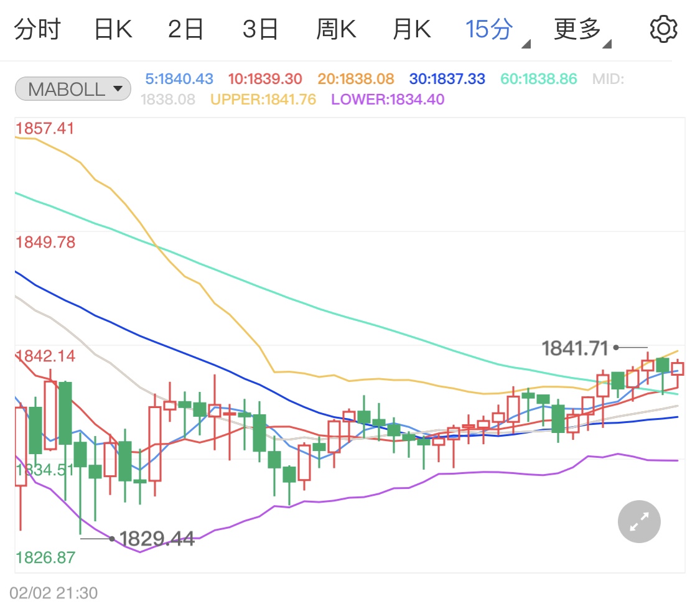The image size is (700, 614).
Task: Click the LOWER:1834.40 band label
Action: pos(388,100)
